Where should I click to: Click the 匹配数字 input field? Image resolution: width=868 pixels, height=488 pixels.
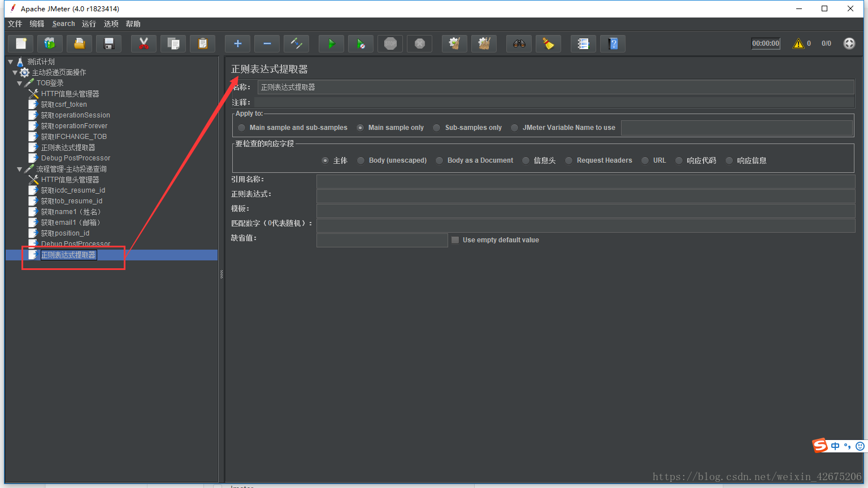(x=585, y=225)
